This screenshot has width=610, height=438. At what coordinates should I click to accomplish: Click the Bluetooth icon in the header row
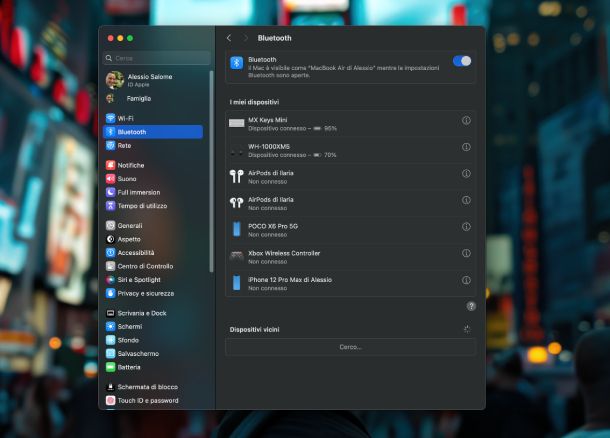click(237, 63)
